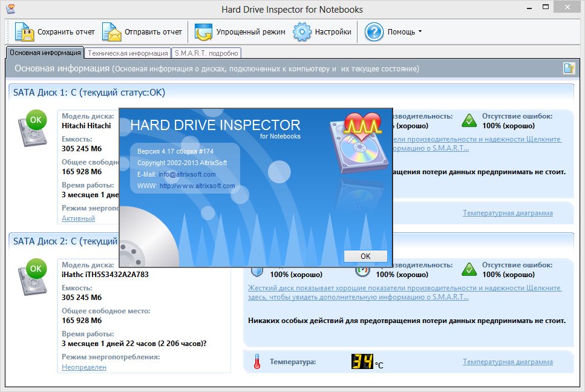Click the Help question mark icon
This screenshot has height=392, width=585.
(x=374, y=31)
